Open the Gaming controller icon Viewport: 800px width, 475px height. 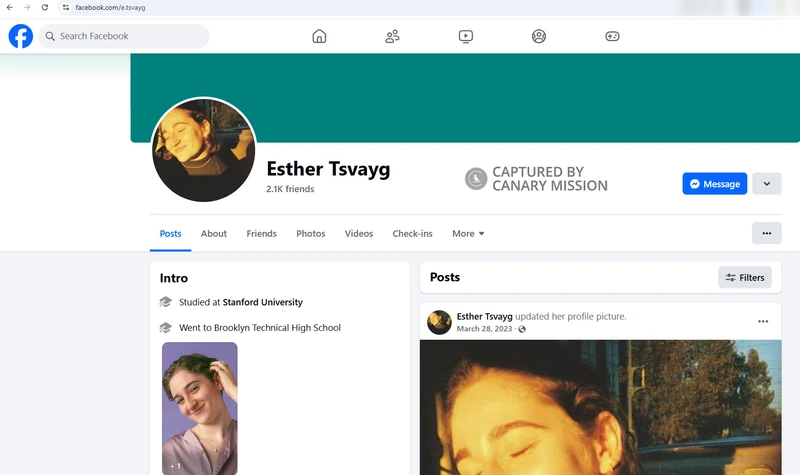(612, 36)
